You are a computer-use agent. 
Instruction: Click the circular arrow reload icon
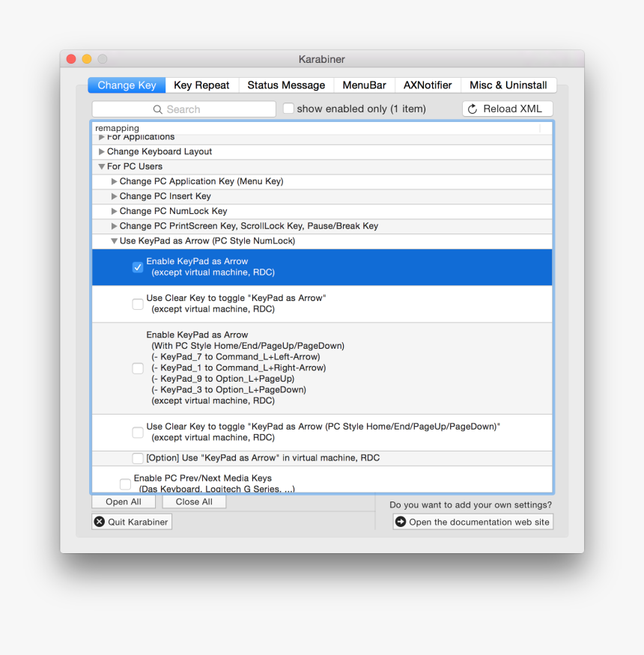(473, 109)
